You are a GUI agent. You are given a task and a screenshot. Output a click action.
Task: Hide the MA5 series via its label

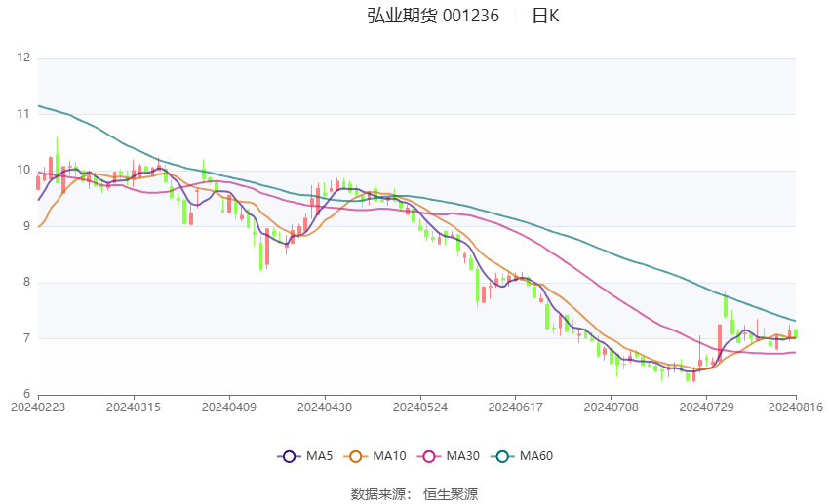point(320,456)
